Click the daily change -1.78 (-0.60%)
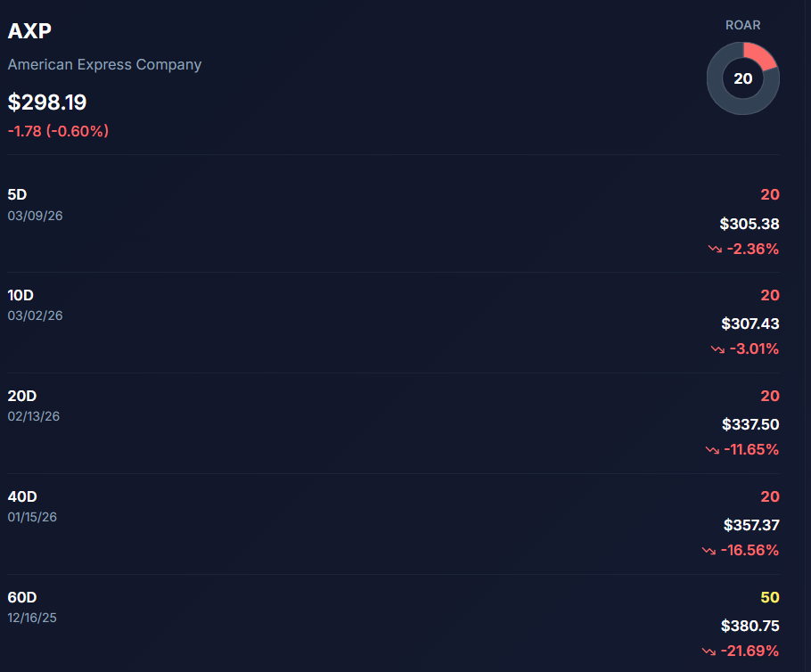 click(x=58, y=131)
